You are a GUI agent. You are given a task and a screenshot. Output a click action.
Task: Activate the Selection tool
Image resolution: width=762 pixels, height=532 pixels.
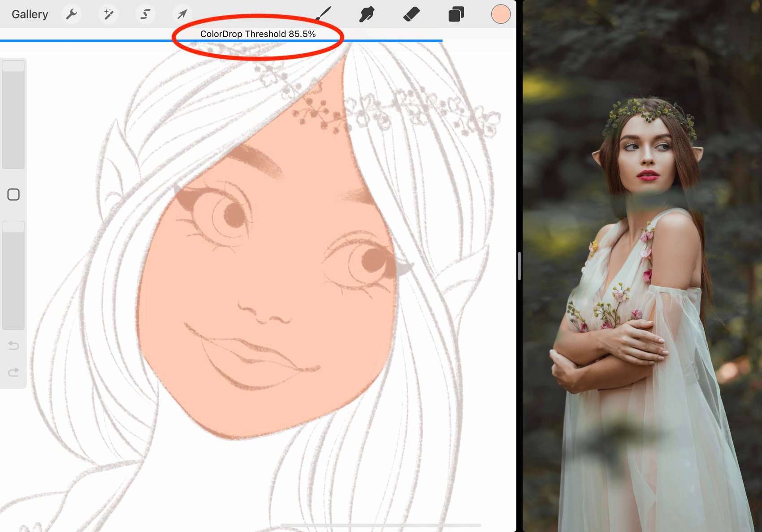[145, 14]
